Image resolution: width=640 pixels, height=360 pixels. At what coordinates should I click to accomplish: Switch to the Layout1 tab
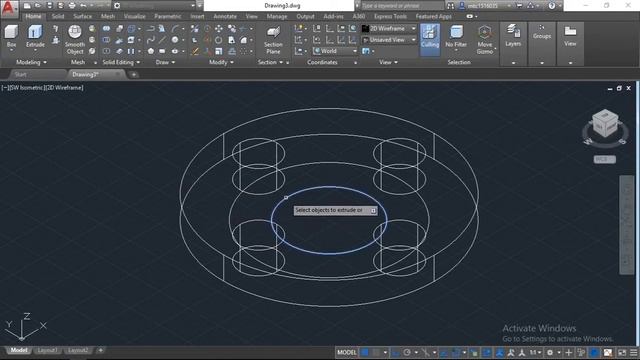47,350
